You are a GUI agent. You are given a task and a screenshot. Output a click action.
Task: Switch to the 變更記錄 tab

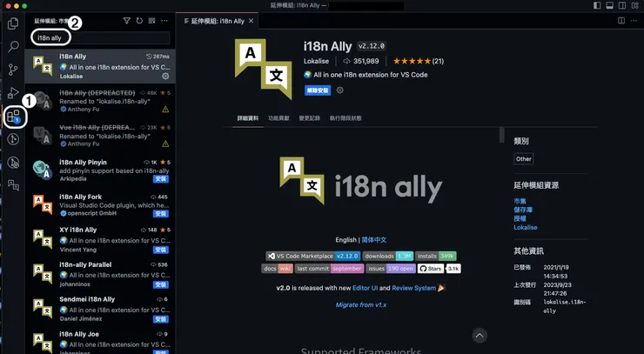point(310,118)
